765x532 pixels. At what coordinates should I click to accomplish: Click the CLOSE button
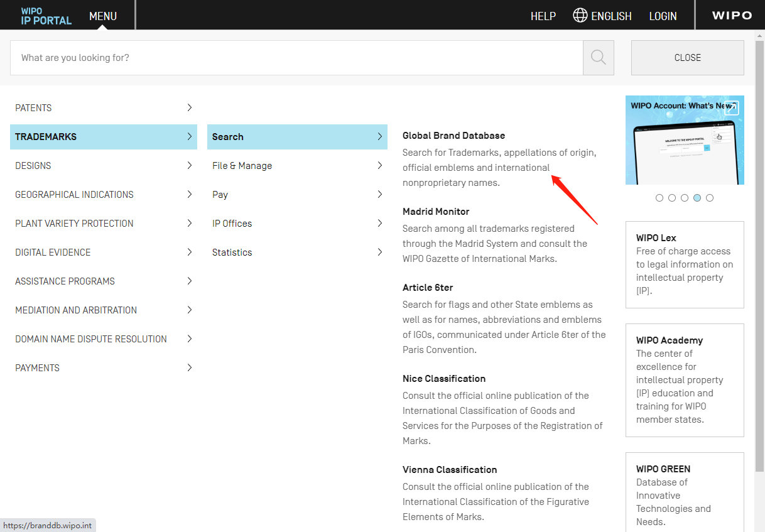(688, 58)
